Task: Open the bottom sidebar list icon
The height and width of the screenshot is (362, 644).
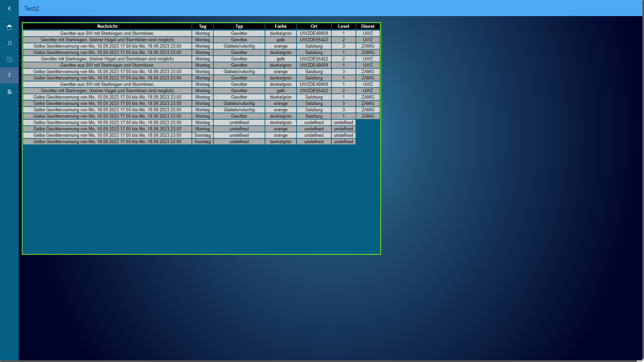Action: 9,92
